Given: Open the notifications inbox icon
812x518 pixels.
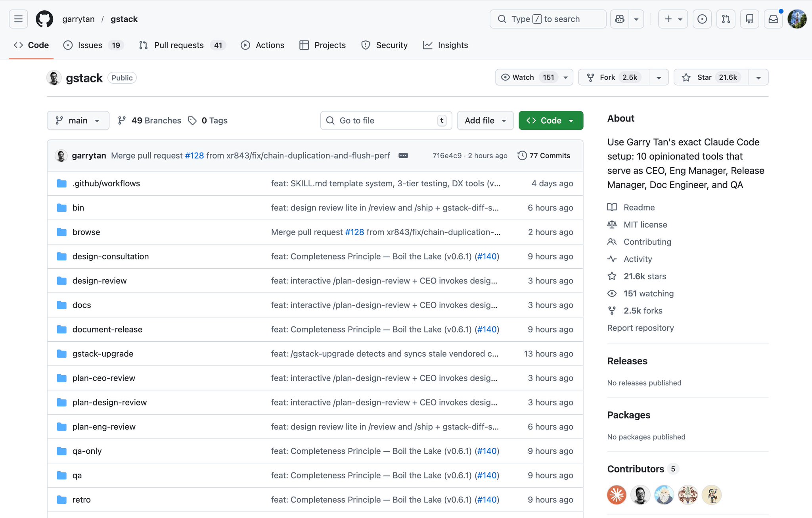Looking at the screenshot, I should coord(773,19).
